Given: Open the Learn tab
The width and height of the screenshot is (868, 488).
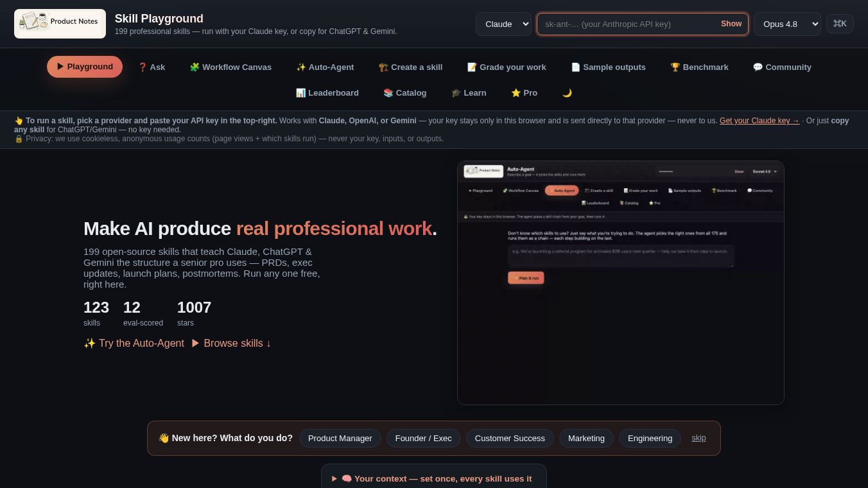Looking at the screenshot, I should (469, 92).
